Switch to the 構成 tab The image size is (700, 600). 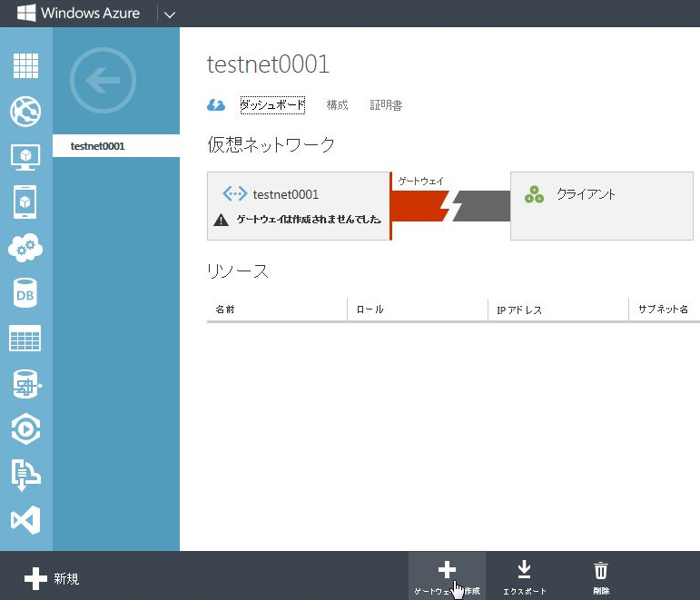338,105
